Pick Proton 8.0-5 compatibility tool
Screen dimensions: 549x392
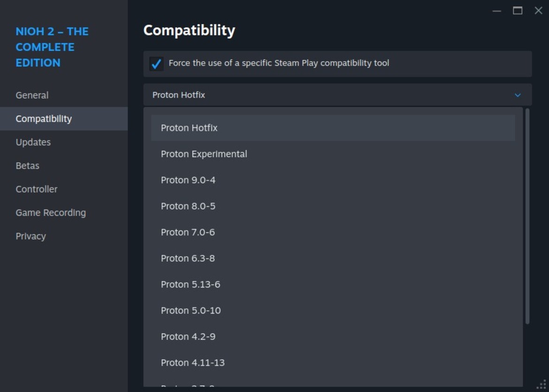coord(188,206)
